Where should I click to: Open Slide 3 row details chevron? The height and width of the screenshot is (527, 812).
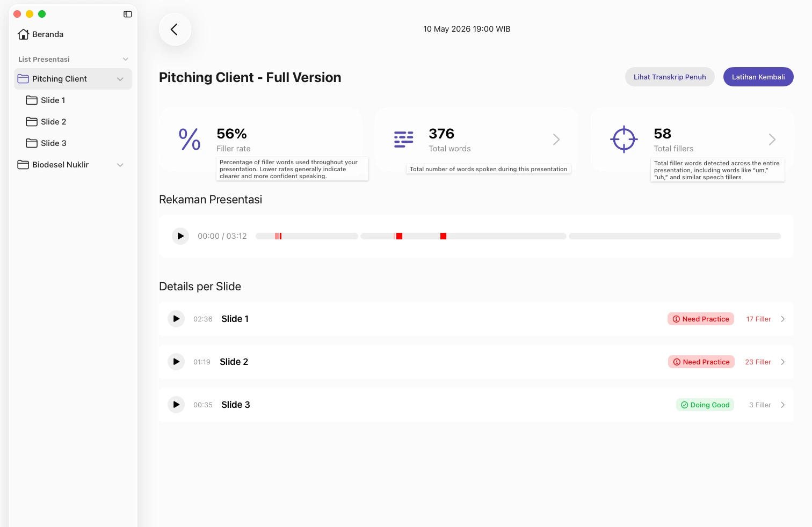point(783,405)
